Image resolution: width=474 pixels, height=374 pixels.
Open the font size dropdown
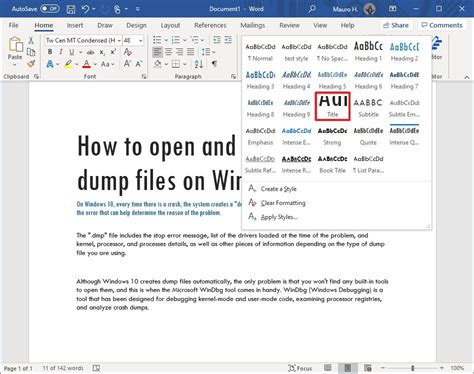(141, 40)
